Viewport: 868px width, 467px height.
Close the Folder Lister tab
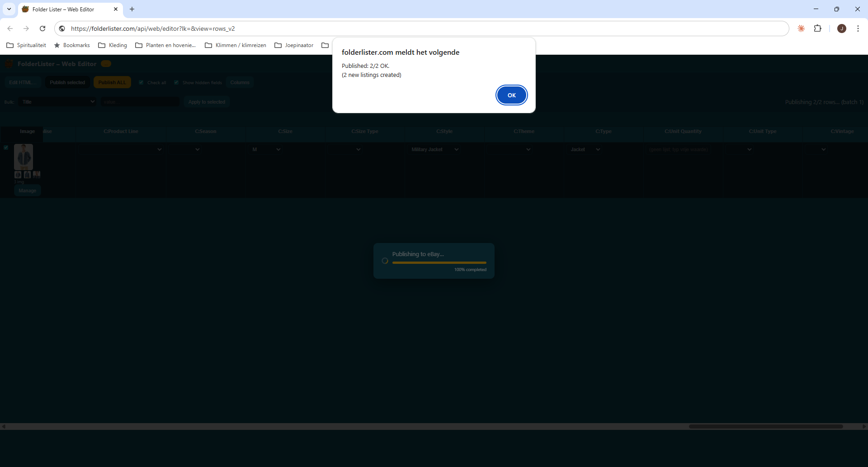coord(116,9)
